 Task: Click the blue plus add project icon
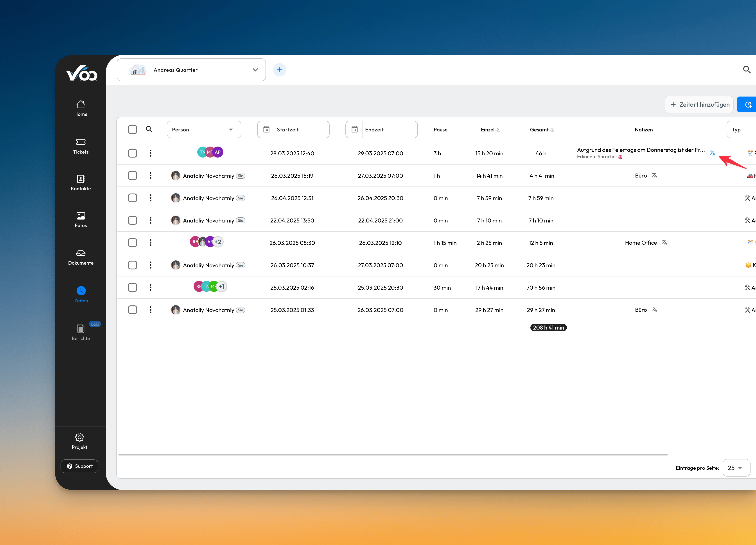279,70
